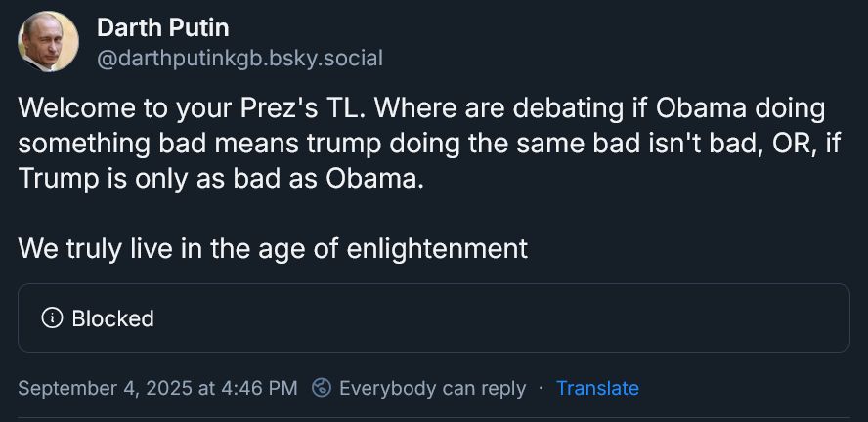Click the line "We truly live in the age of enlightenment"
Screen dimensions: 868x422
[273, 248]
